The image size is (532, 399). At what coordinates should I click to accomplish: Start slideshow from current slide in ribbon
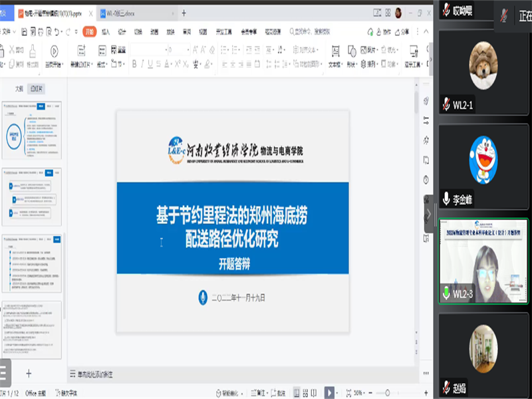coord(53,52)
